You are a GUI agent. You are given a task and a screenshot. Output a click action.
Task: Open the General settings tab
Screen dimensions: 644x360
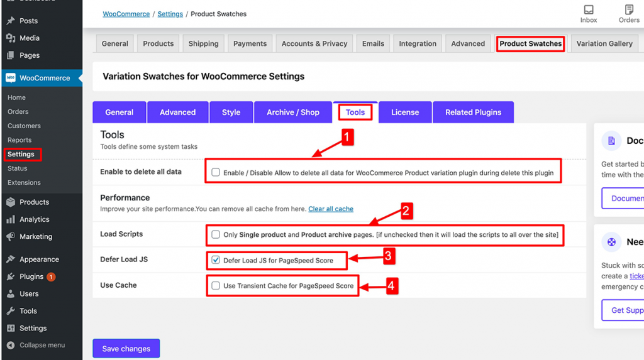click(115, 43)
